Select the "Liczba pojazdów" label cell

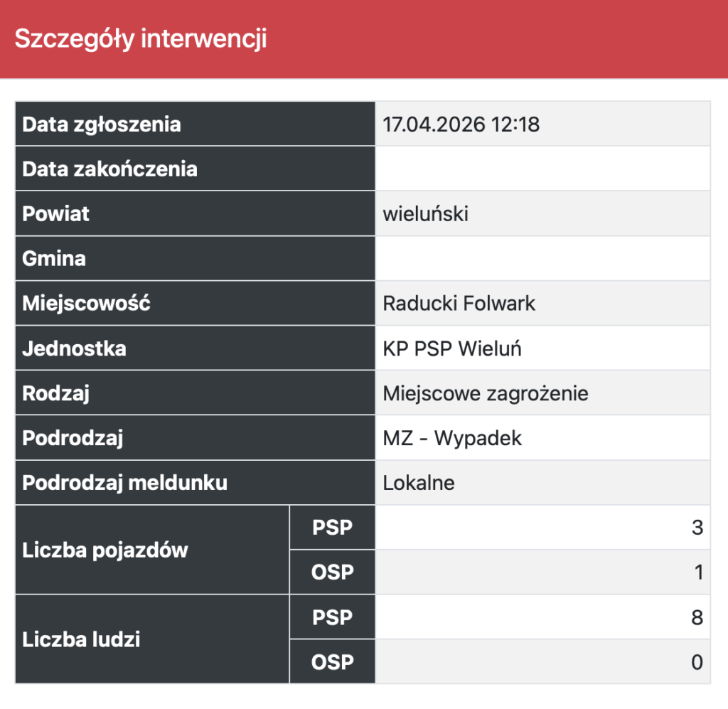(105, 550)
